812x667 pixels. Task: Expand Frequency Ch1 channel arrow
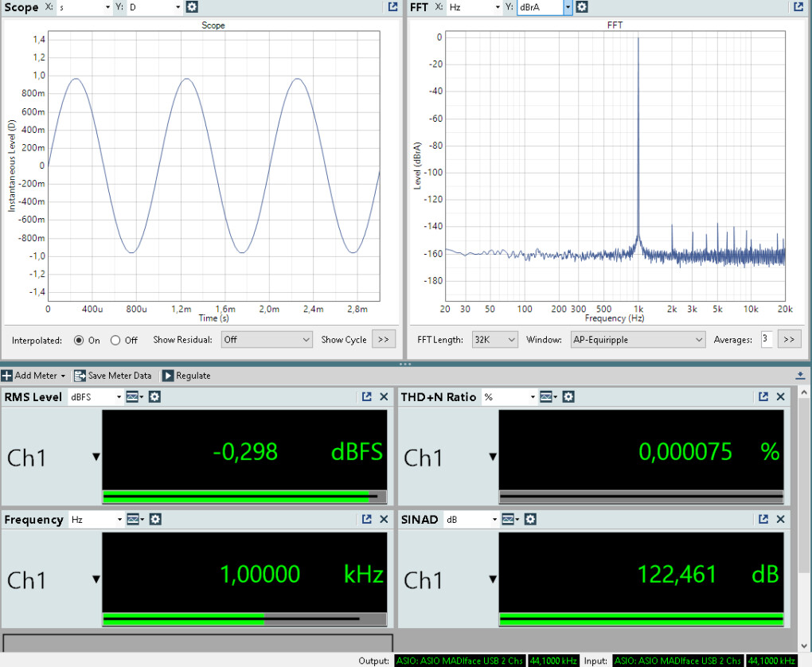coord(96,579)
